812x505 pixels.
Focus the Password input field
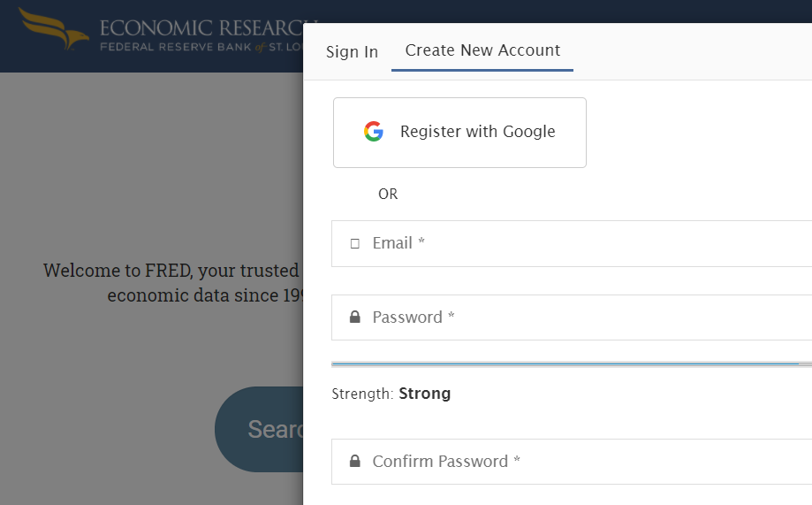click(x=572, y=318)
